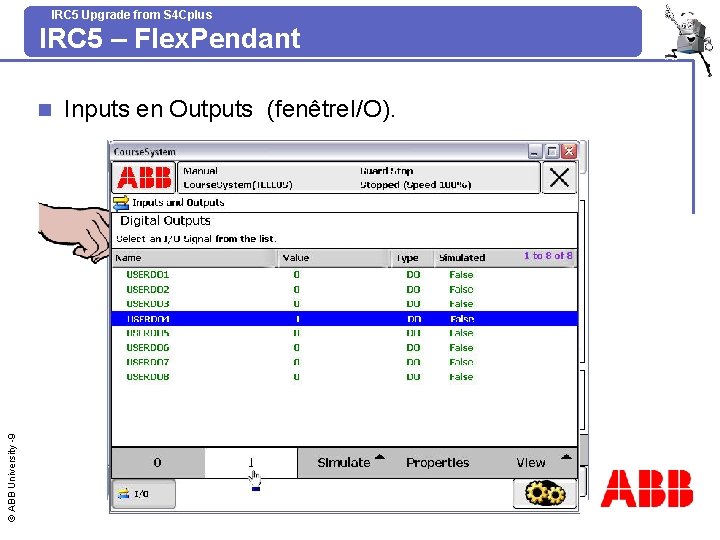The height and width of the screenshot is (540, 720).
Task: Minimize the CourseSystem window
Action: pos(535,151)
